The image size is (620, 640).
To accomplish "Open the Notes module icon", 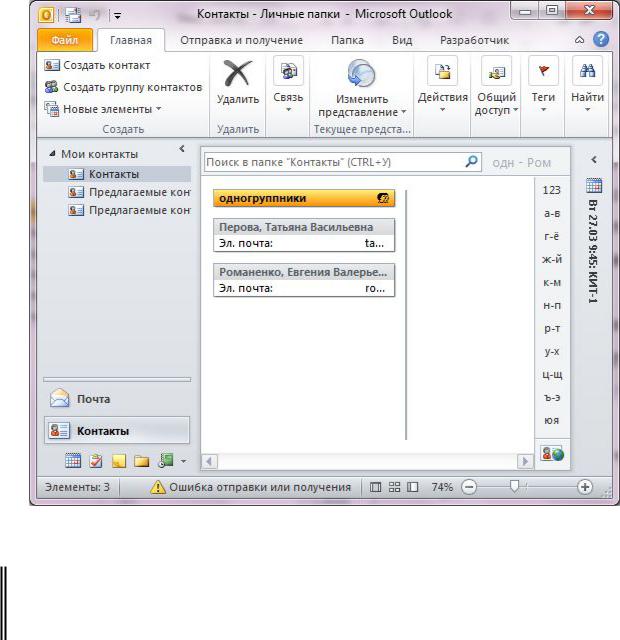I will (x=119, y=461).
